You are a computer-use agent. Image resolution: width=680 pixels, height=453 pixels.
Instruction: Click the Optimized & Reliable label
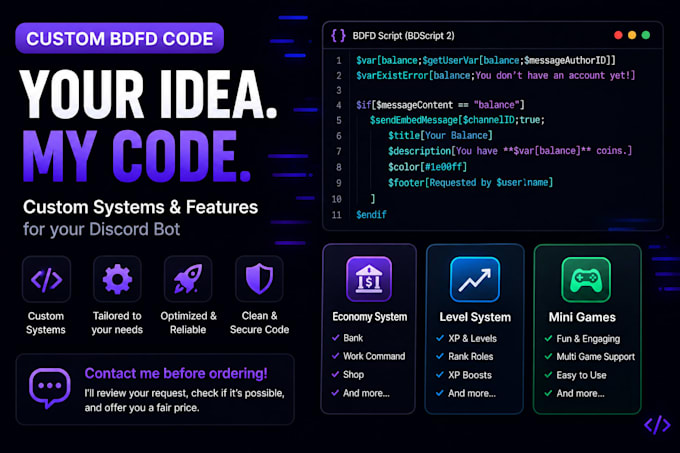click(188, 323)
